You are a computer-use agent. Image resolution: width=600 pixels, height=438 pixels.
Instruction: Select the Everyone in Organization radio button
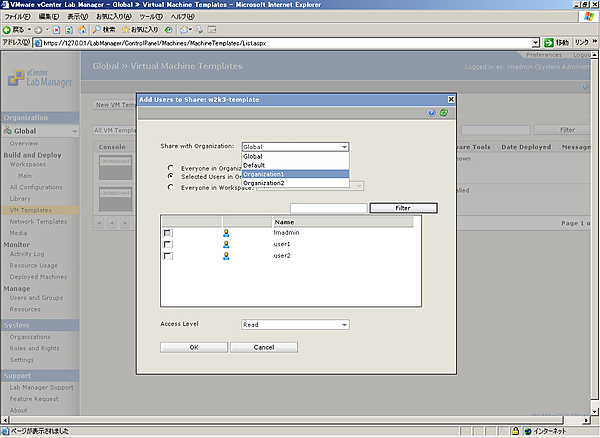point(171,168)
